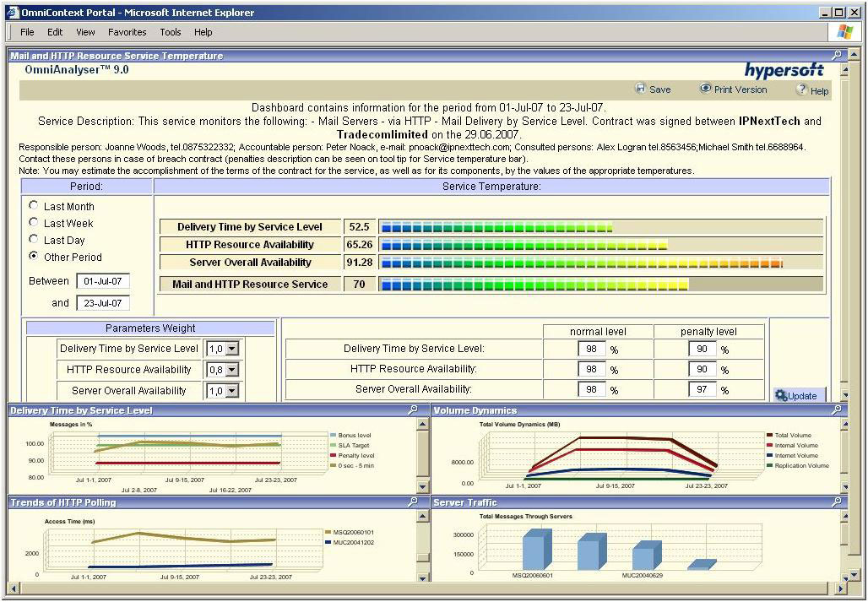Magnify the Volume Dynamics panel
The width and height of the screenshot is (868, 602).
tap(837, 410)
